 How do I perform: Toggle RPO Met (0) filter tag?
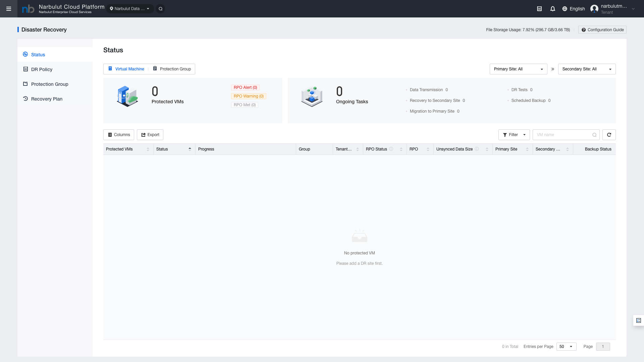245,105
